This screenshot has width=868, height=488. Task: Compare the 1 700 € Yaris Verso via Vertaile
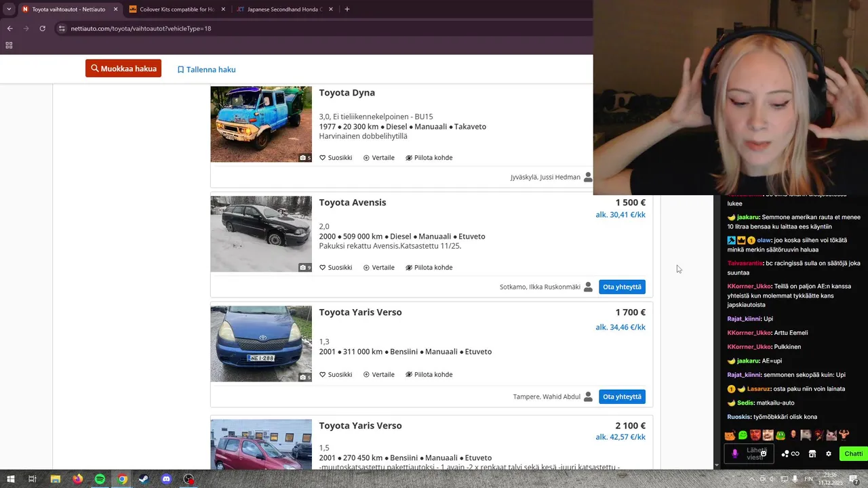(378, 375)
